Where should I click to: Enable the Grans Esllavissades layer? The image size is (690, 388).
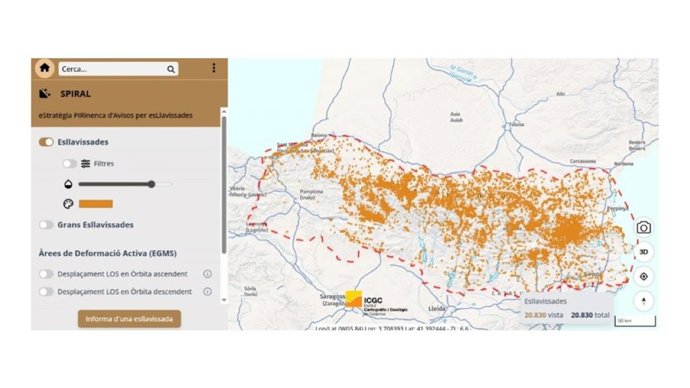[46, 225]
